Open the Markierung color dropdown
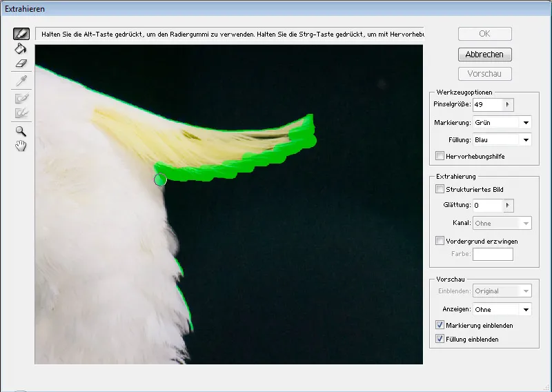552x392 pixels. click(502, 123)
